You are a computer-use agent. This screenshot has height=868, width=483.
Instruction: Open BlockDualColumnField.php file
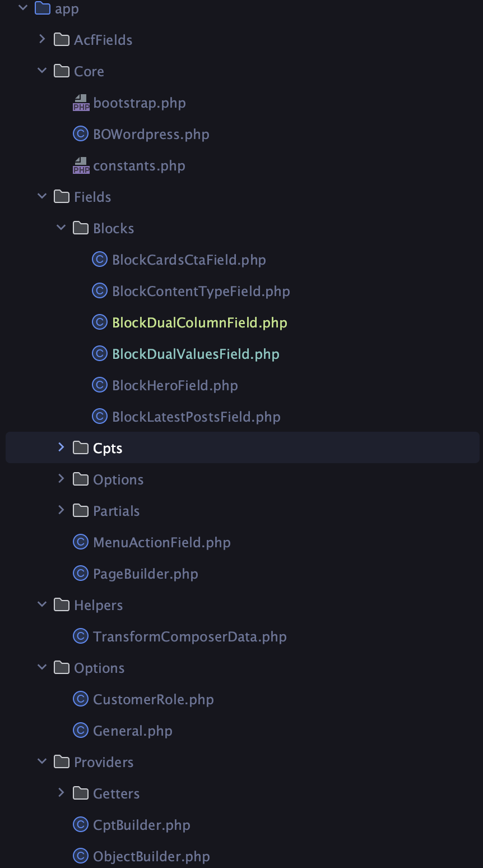click(199, 322)
